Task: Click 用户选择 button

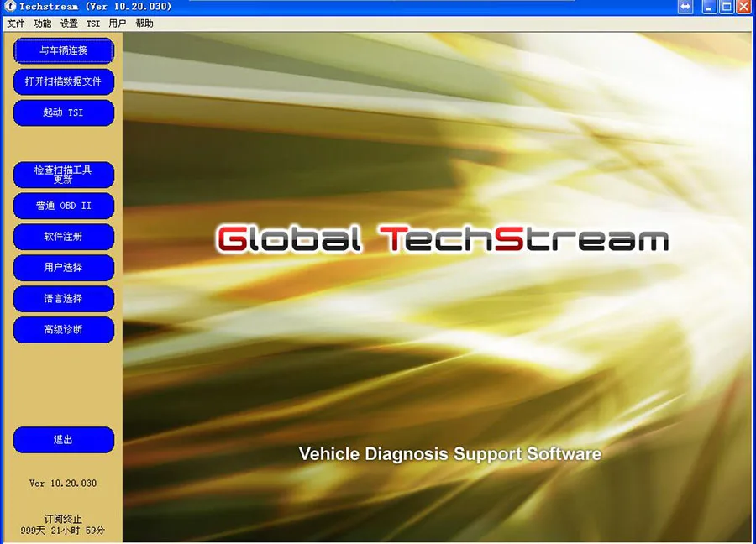Action: (x=64, y=268)
